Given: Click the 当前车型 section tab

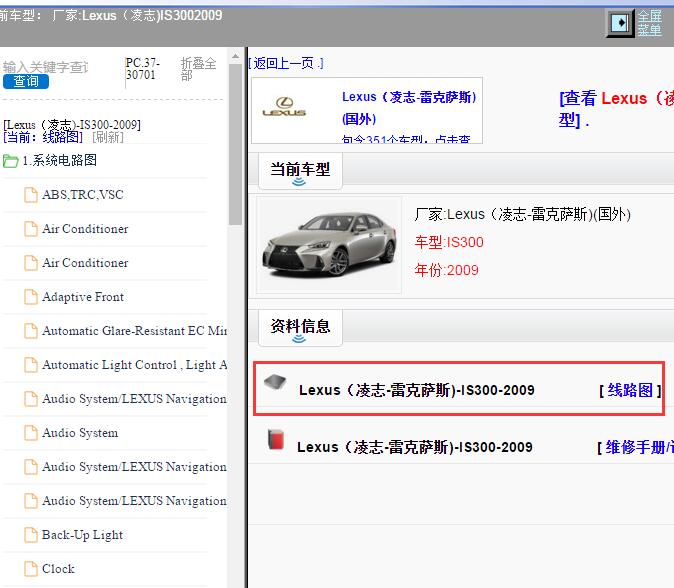Looking at the screenshot, I should (300, 171).
